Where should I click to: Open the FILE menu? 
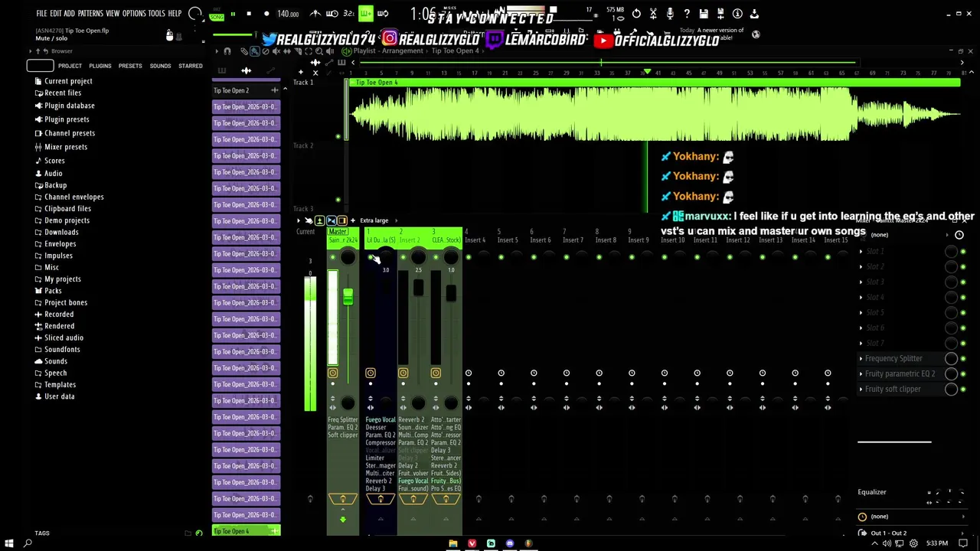click(x=41, y=14)
